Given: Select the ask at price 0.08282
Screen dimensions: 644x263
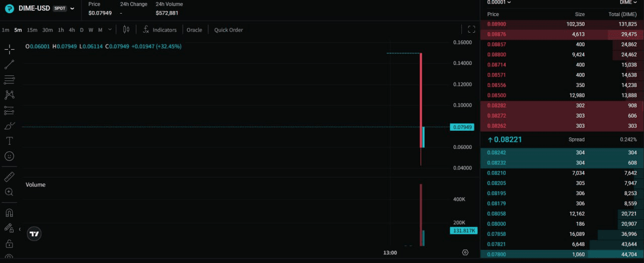Looking at the screenshot, I should point(562,106).
